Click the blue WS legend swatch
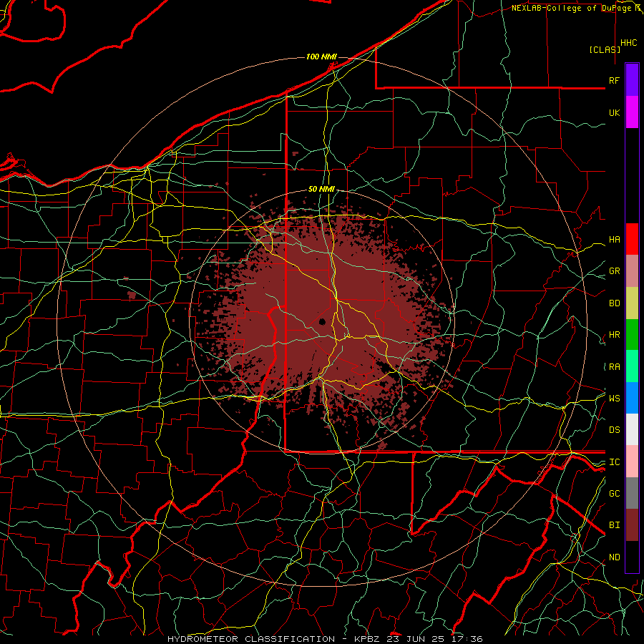Viewport: 644px width, 644px height. pos(632,398)
